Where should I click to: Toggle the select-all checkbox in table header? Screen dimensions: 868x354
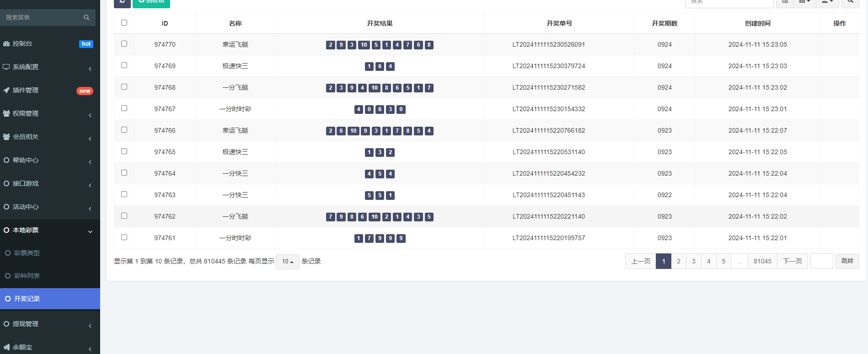pyautogui.click(x=124, y=23)
